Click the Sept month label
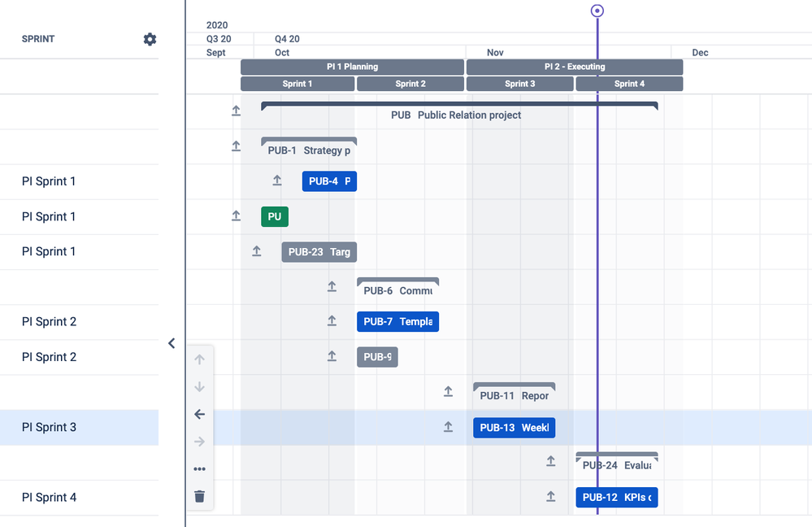The image size is (812, 527). 216,52
